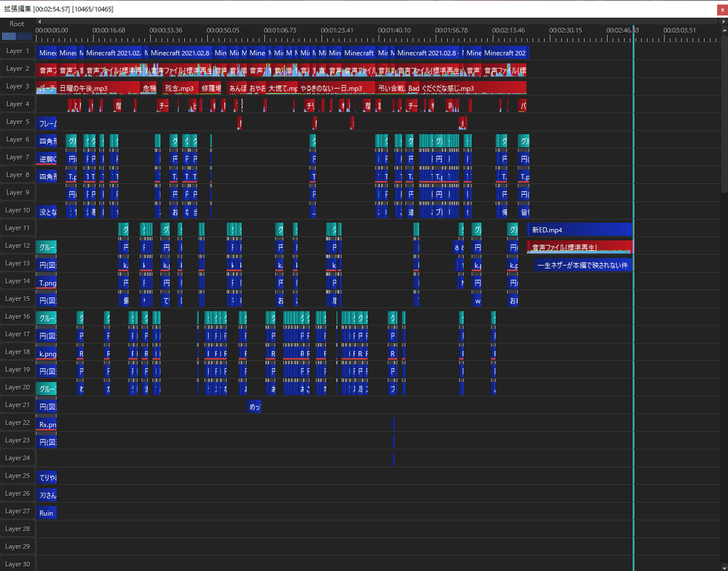This screenshot has width=728, height=571.
Task: Jump to 00:01:06.73 on the time ruler
Action: click(x=280, y=30)
